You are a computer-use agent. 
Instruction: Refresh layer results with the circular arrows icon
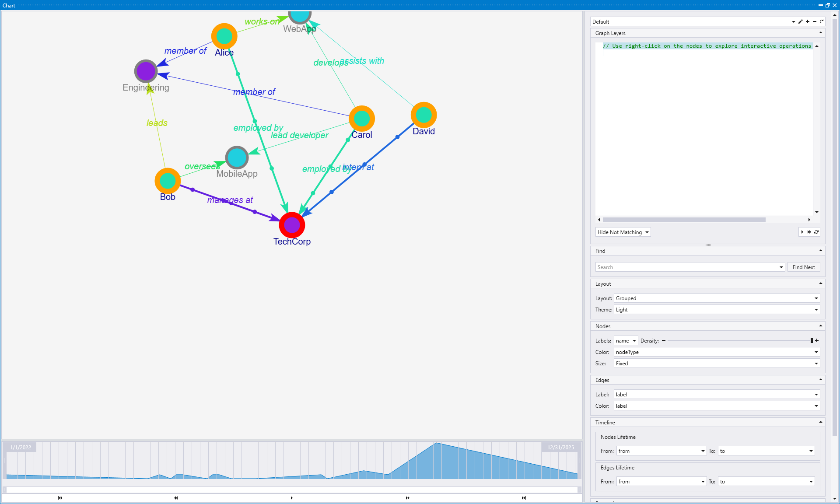(816, 232)
